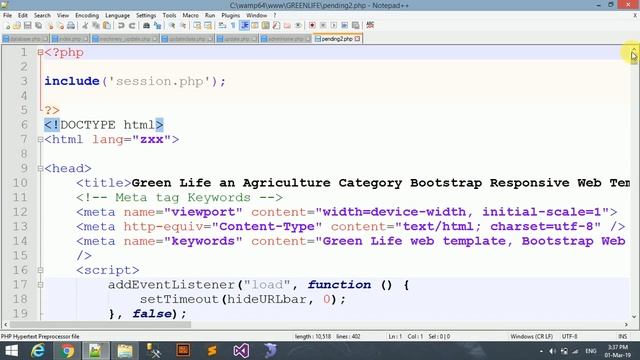Close the pending2.php tab
Screen dimensions: 640x360
click(x=358, y=39)
